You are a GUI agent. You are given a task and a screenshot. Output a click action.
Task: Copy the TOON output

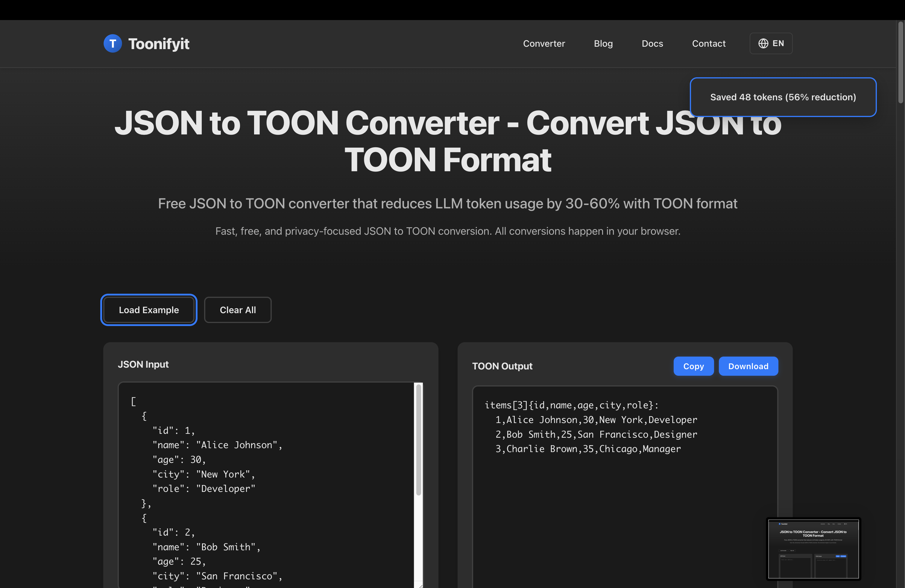(693, 366)
